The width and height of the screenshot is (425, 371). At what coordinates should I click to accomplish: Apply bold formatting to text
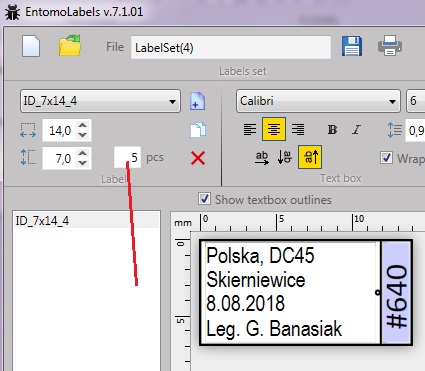[332, 129]
